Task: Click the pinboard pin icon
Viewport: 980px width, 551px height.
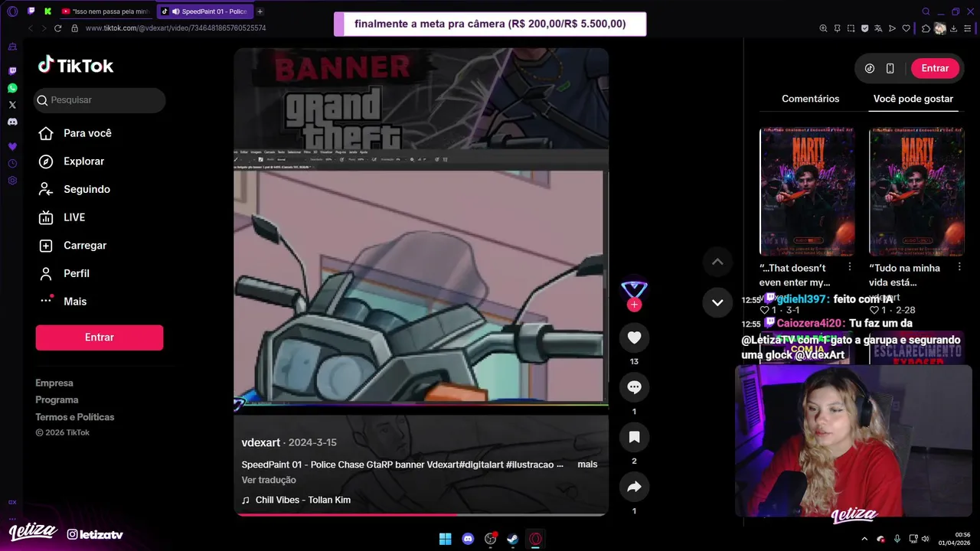Action: tap(837, 28)
